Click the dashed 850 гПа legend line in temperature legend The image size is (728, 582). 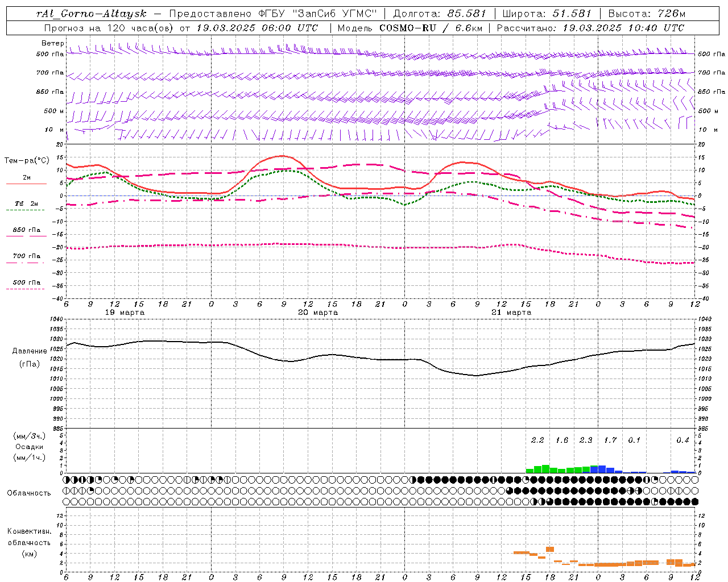point(26,236)
